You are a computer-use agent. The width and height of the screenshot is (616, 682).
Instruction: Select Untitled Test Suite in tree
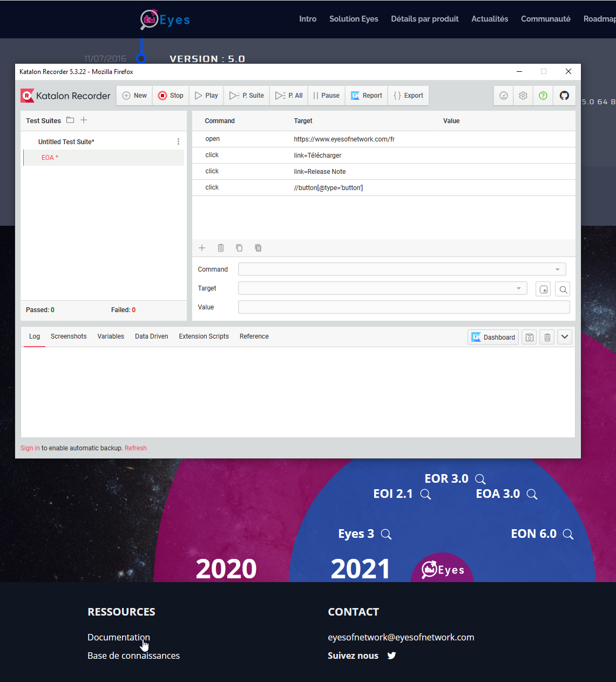coord(66,141)
